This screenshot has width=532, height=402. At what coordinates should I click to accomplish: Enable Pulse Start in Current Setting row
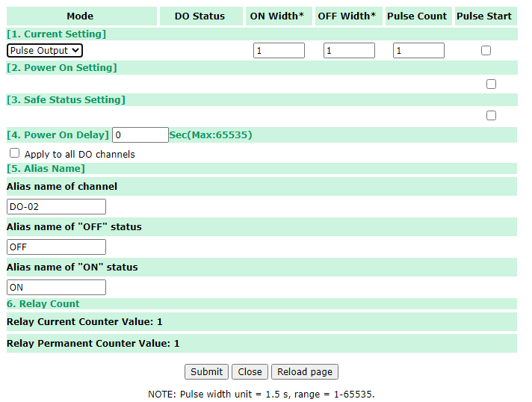tap(486, 51)
